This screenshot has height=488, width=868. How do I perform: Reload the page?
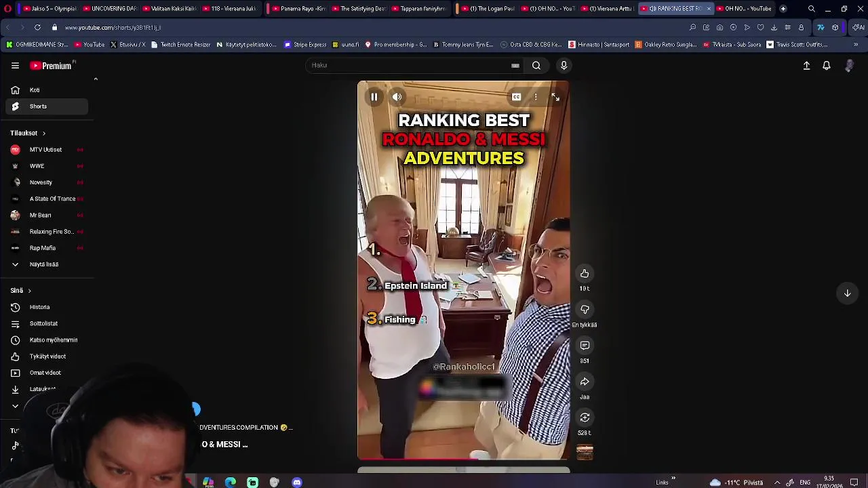[x=37, y=28]
